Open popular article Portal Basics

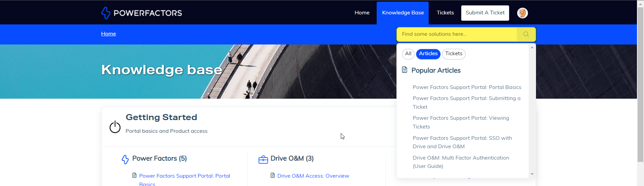[467, 87]
